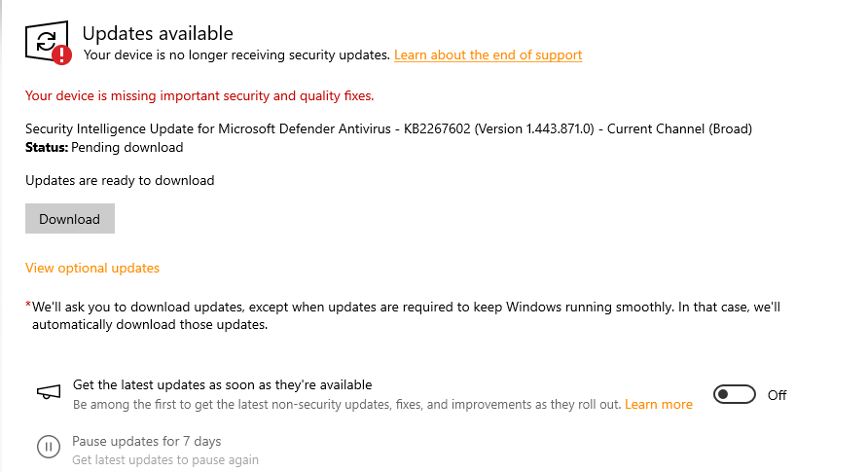Screen dimensions: 868x472
Task: Click the Off label next to toggle
Action: [x=777, y=395]
